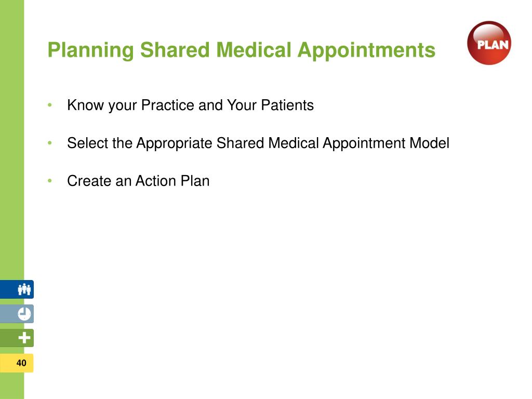Click the green bullet before 'Create an Action Plan'
532x399 pixels.
click(x=50, y=181)
